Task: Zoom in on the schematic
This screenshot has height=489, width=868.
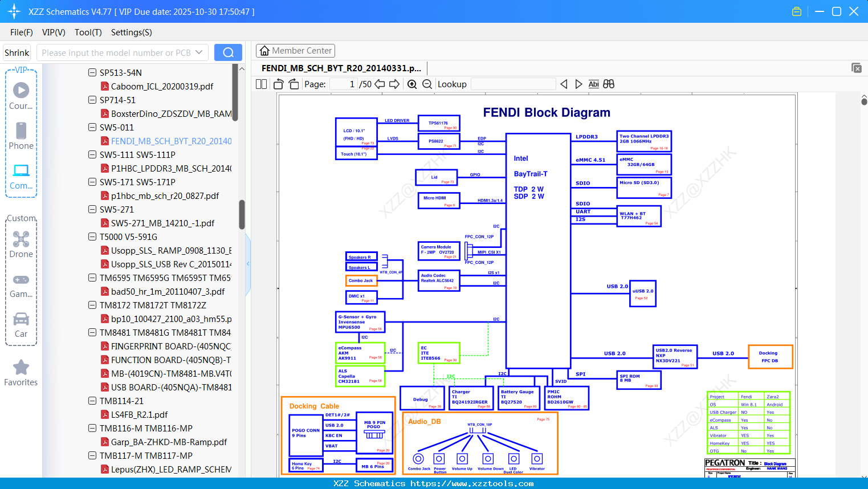Action: pos(412,84)
